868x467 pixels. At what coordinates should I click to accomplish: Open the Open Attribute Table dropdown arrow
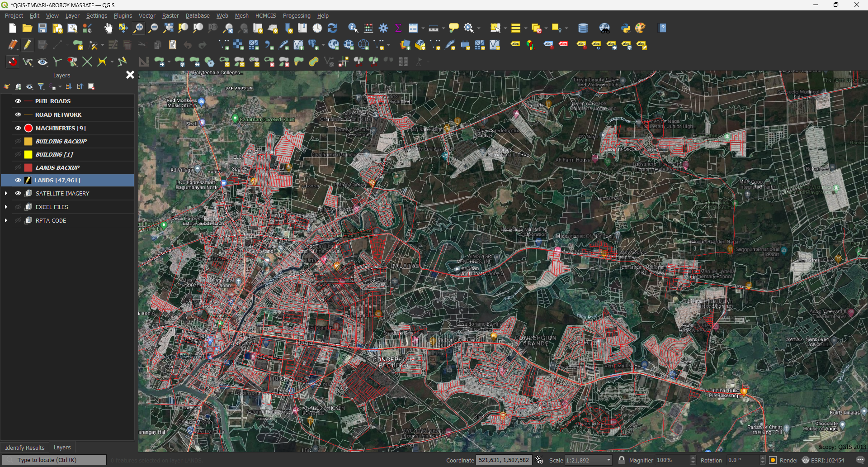pos(423,29)
